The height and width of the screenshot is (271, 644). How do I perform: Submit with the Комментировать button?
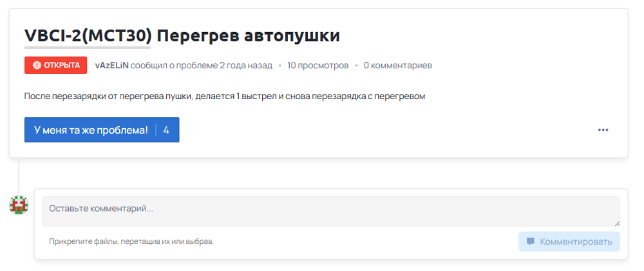coord(569,242)
